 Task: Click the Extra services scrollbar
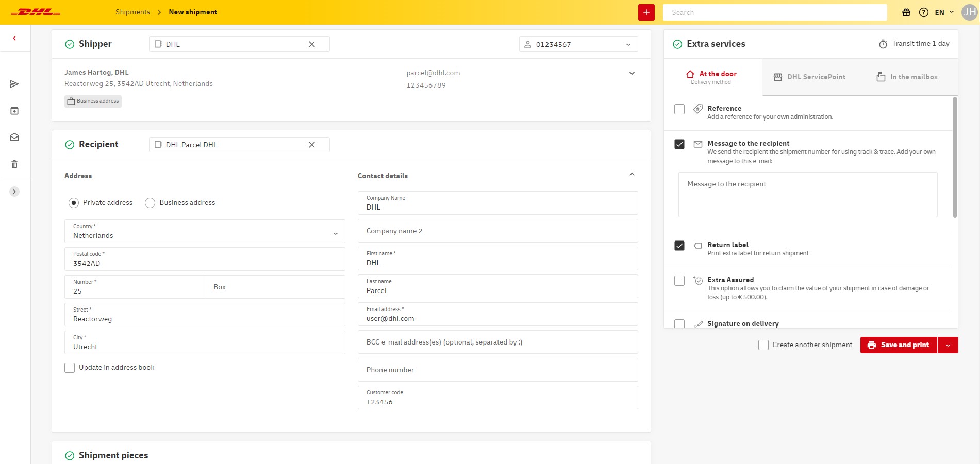coord(955,157)
